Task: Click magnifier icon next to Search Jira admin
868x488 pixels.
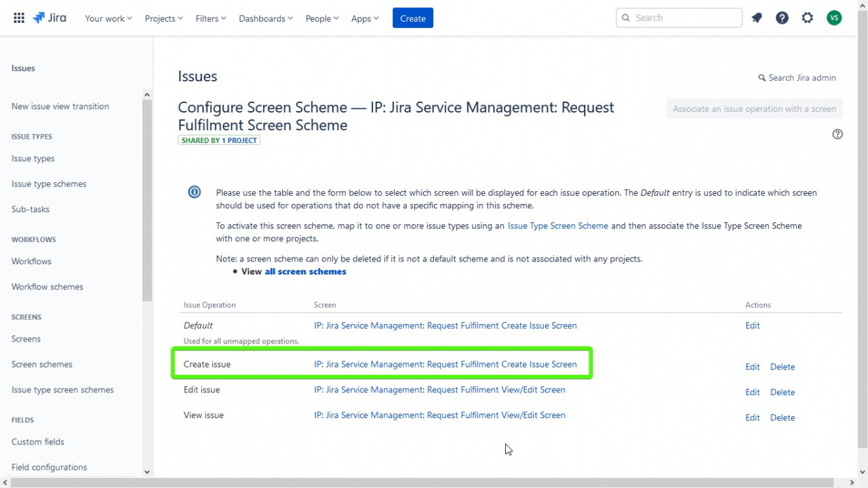Action: (762, 78)
